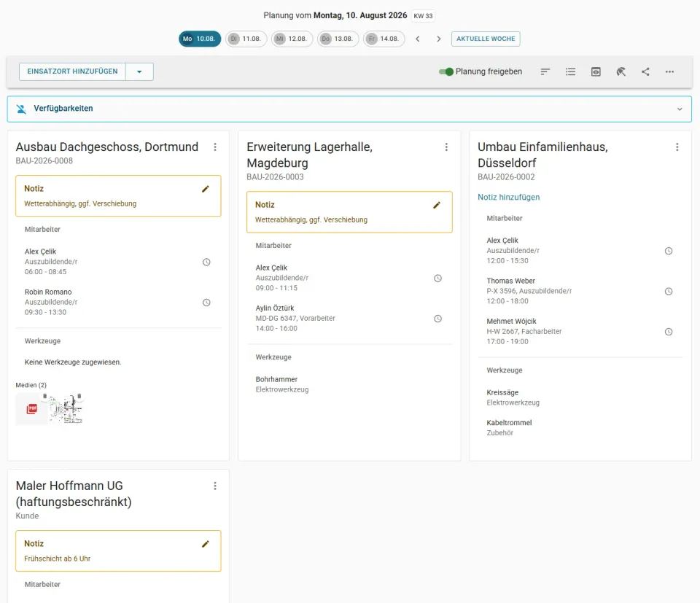This screenshot has width=700, height=603.
Task: Open sort options icon in toolbar
Action: pyautogui.click(x=545, y=71)
